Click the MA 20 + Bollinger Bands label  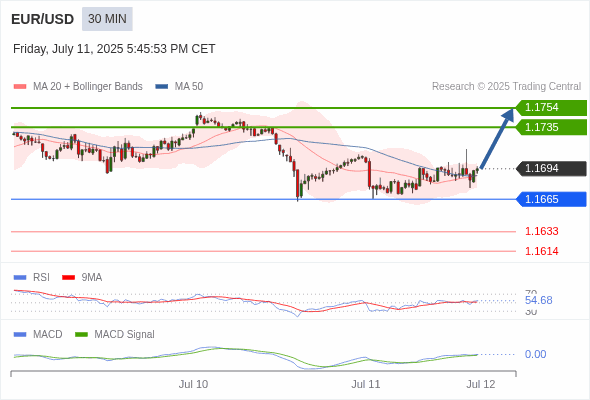click(88, 87)
